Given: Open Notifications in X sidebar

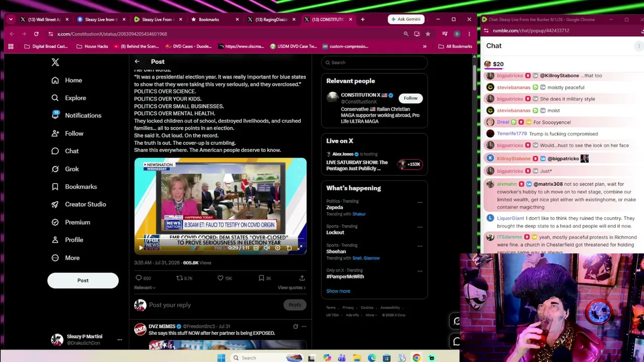Looking at the screenshot, I should pyautogui.click(x=76, y=116).
